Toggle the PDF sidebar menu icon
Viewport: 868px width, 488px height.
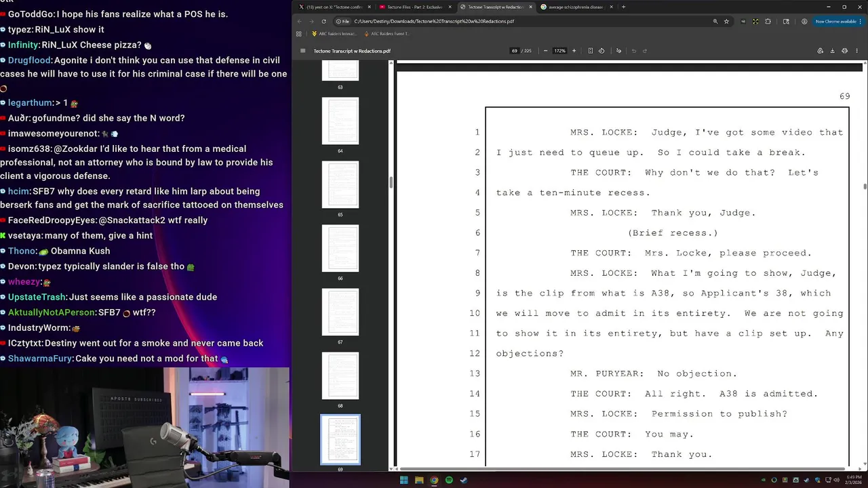[302, 51]
